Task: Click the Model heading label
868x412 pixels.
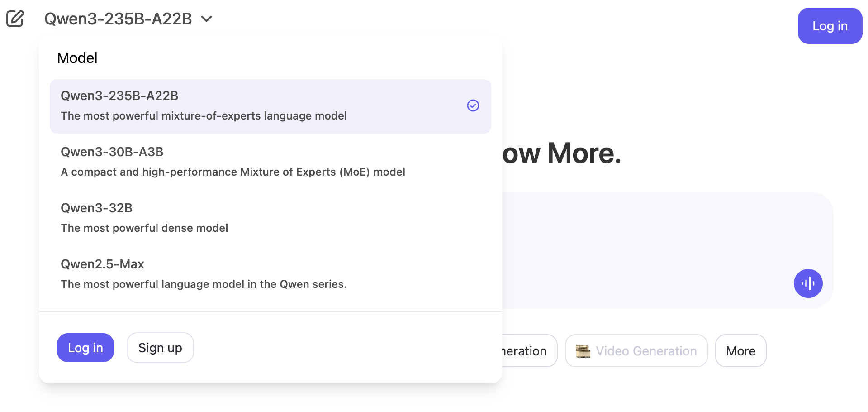Action: [77, 58]
